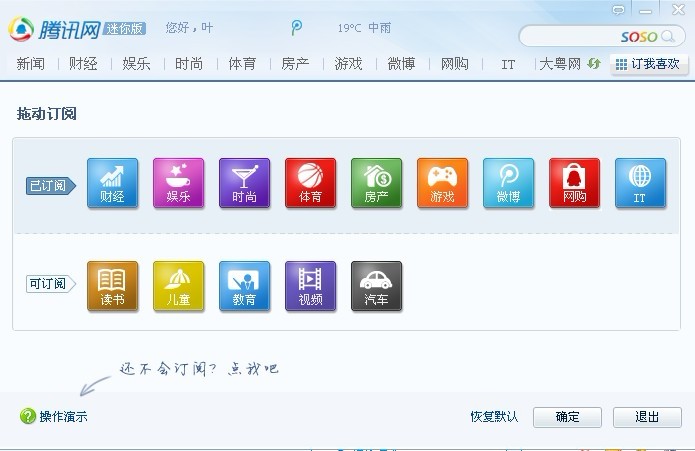Open the 财经 tab in navigation
Screen dimensions: 695x451
pyautogui.click(x=83, y=64)
